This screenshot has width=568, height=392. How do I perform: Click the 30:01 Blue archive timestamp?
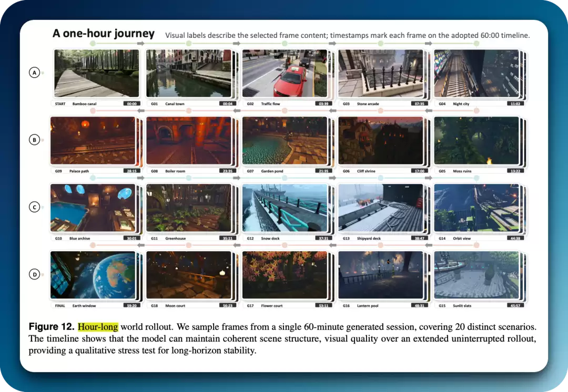coord(132,238)
